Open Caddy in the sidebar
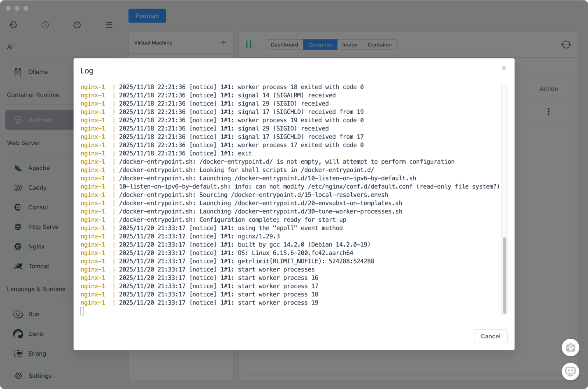The image size is (588, 389). (x=37, y=188)
